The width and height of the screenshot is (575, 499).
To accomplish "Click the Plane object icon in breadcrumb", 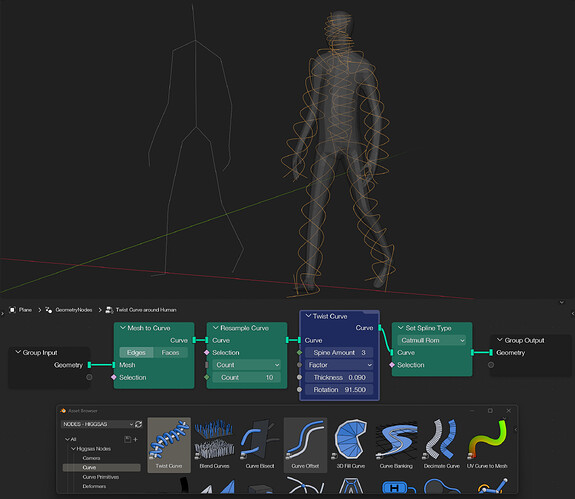I will [x=12, y=310].
